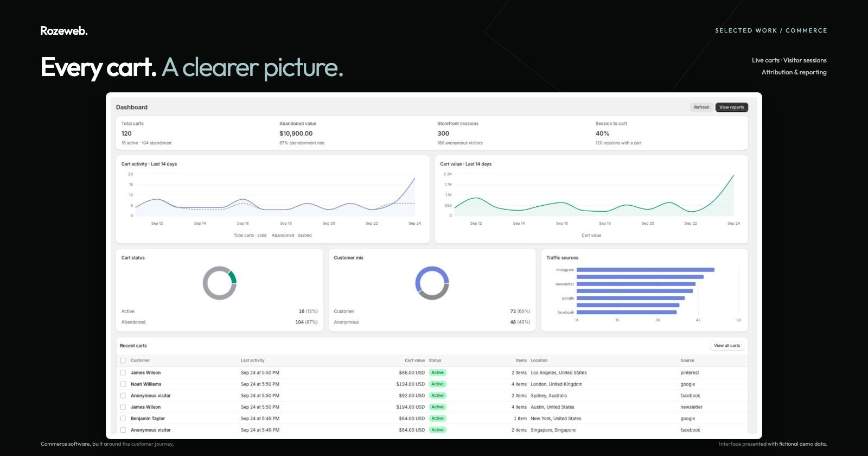
Task: Click the Location column header
Action: tap(539, 360)
